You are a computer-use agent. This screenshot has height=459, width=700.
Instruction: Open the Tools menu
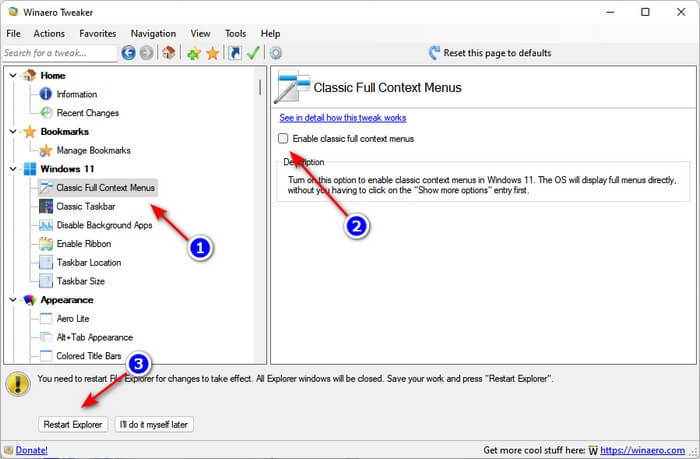[x=236, y=33]
